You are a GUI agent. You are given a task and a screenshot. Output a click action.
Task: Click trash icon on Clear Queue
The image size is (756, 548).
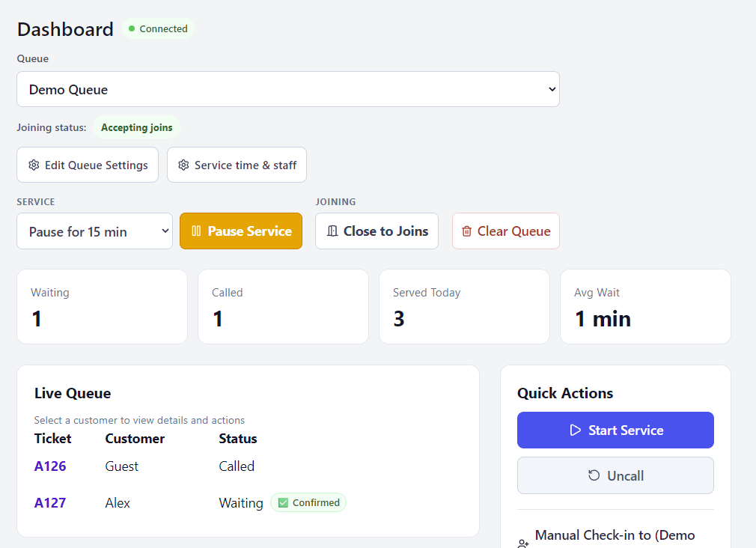[467, 231]
